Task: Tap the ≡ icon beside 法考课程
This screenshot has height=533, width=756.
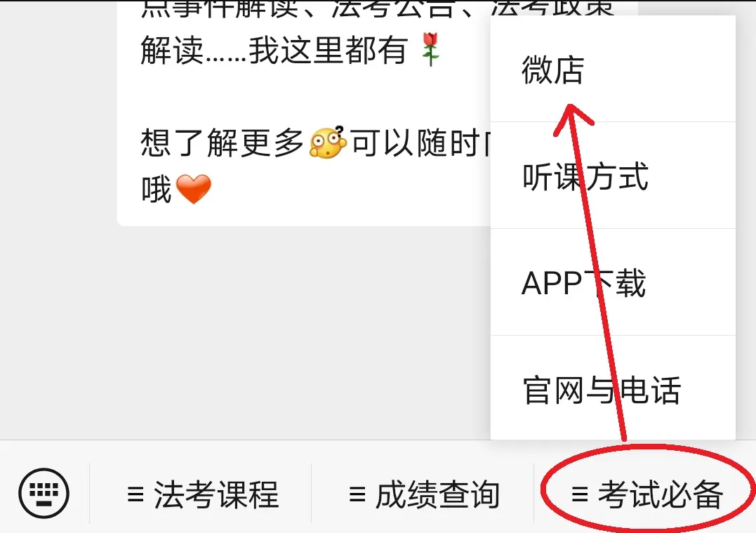Action: tap(135, 494)
